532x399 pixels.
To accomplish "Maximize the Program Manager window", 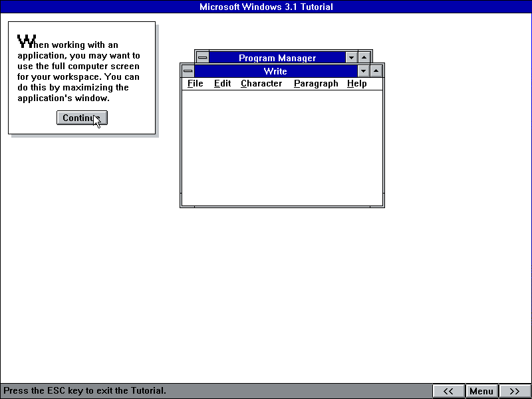I will pyautogui.click(x=364, y=58).
